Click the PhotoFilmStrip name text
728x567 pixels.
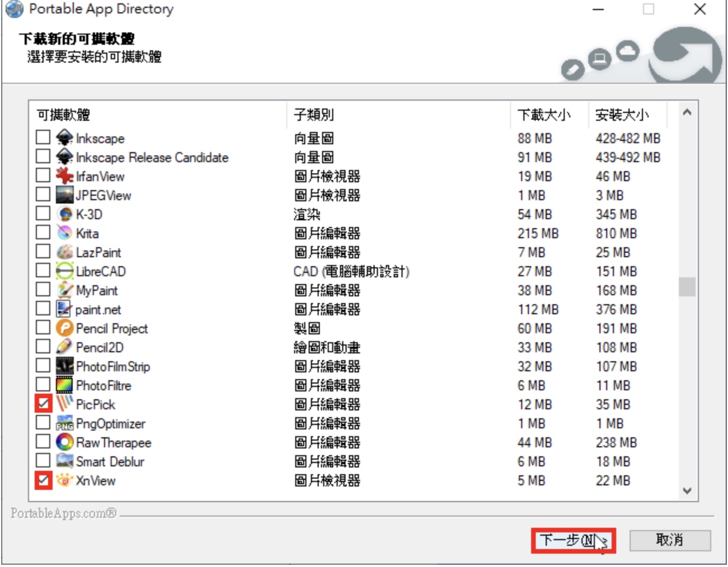coord(113,366)
